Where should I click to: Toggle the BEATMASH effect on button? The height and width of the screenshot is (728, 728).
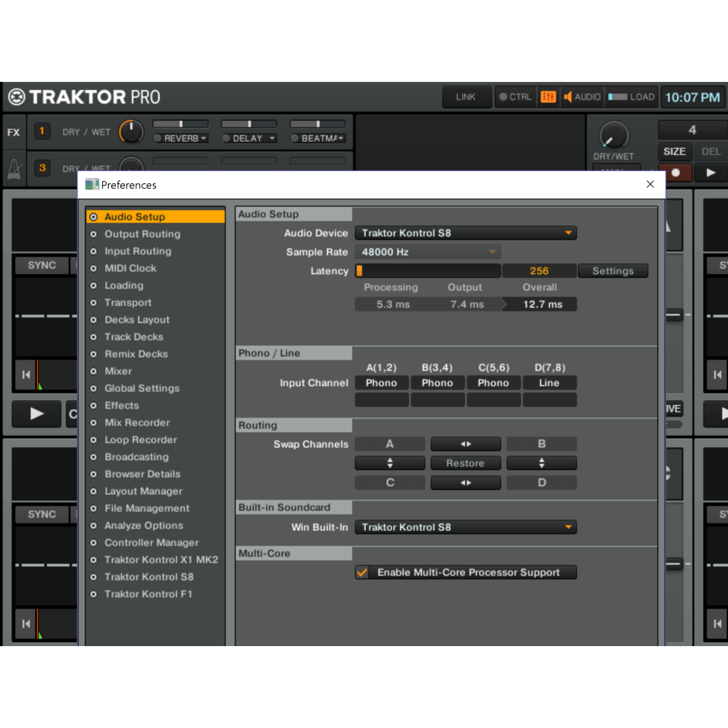tap(295, 138)
